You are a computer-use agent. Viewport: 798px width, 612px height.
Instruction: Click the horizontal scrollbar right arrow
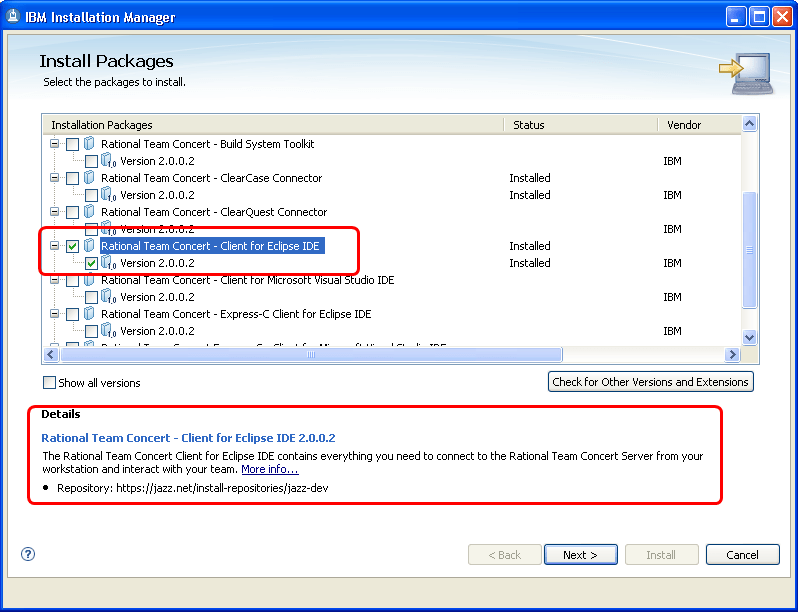732,355
